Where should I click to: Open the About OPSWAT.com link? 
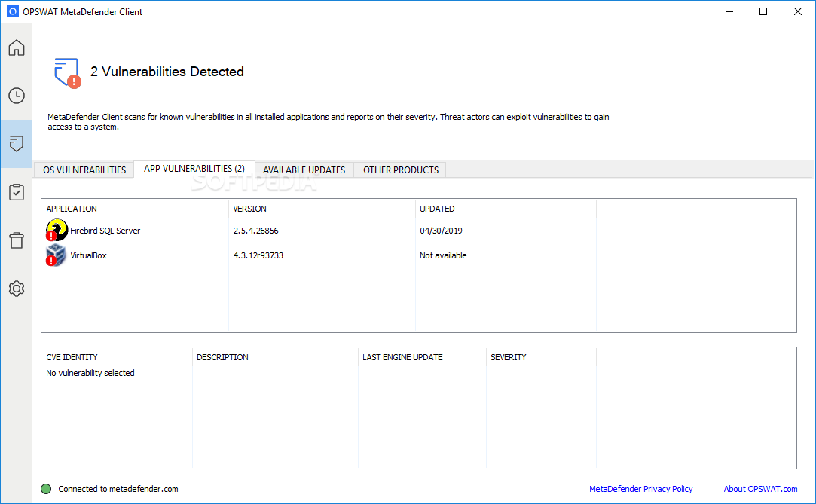pyautogui.click(x=760, y=489)
